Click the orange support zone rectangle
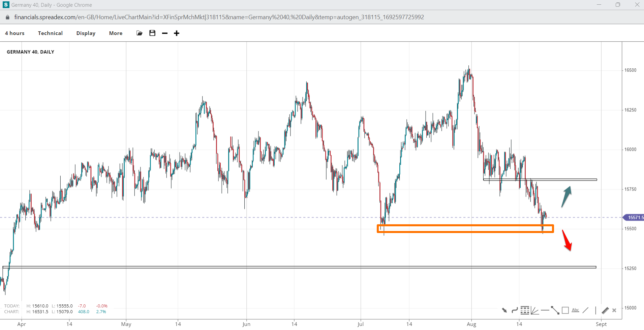This screenshot has width=644, height=330. coord(465,226)
